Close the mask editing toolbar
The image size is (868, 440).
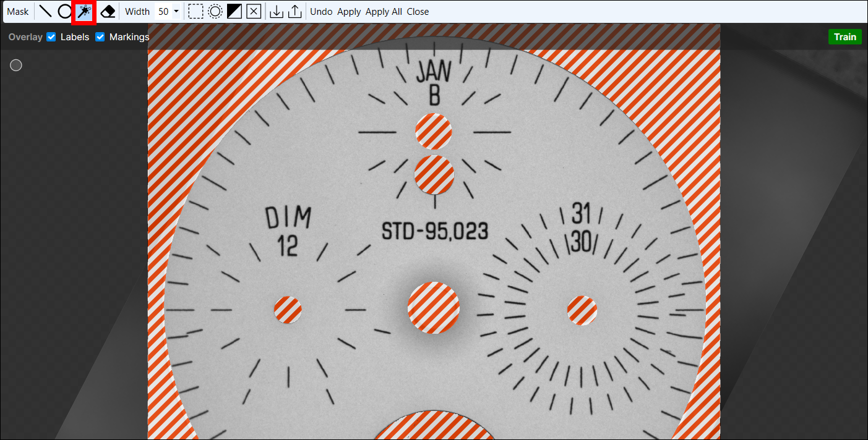418,12
